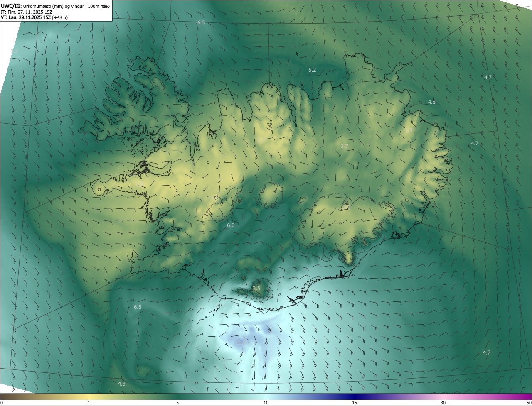
Task: Click the "UWC/IG:" bold title label
Action: (x=11, y=6)
